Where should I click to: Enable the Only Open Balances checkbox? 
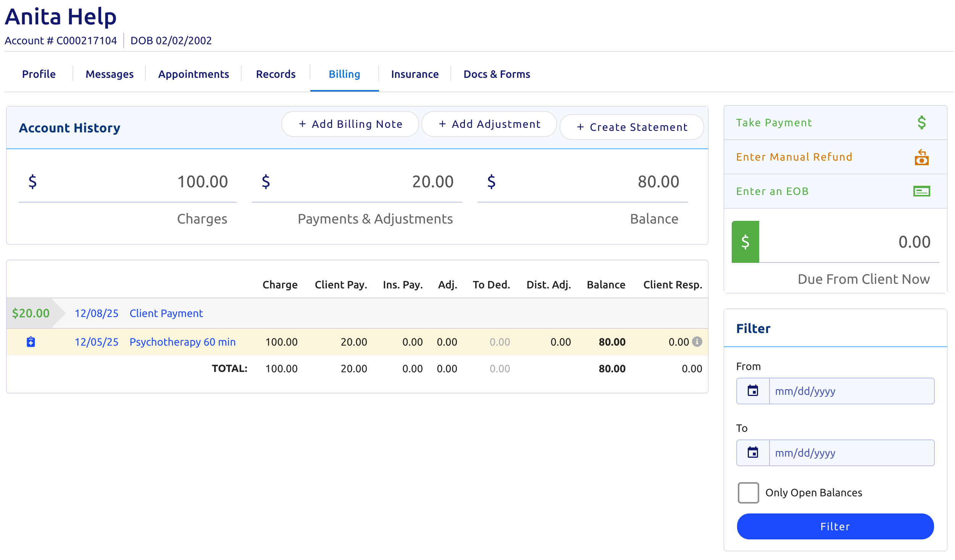point(748,493)
